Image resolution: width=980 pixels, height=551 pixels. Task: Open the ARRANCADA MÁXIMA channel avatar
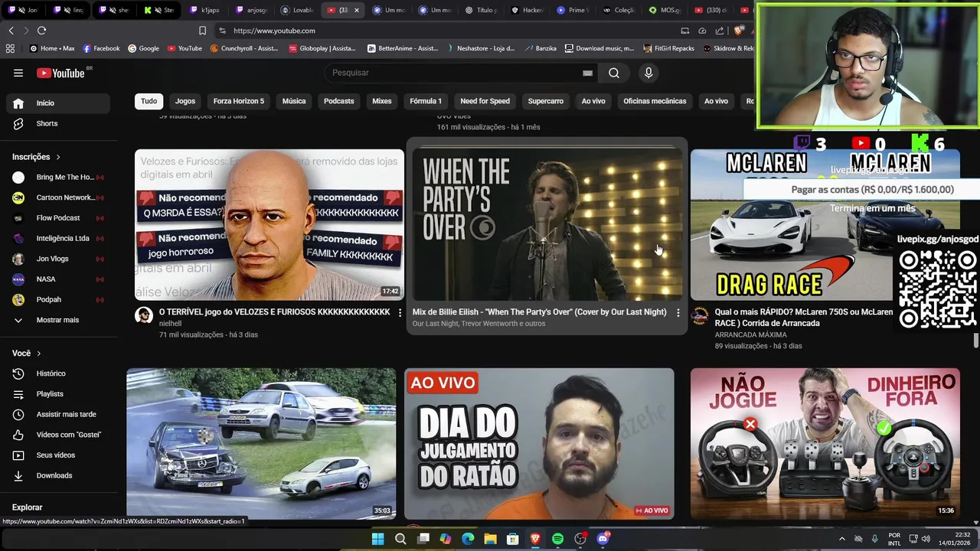pos(700,316)
